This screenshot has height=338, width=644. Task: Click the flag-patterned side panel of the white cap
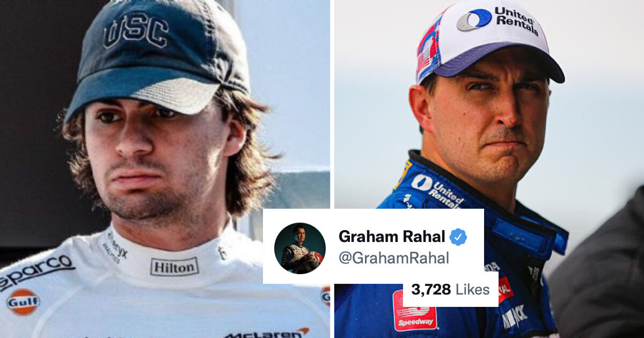[x=429, y=48]
